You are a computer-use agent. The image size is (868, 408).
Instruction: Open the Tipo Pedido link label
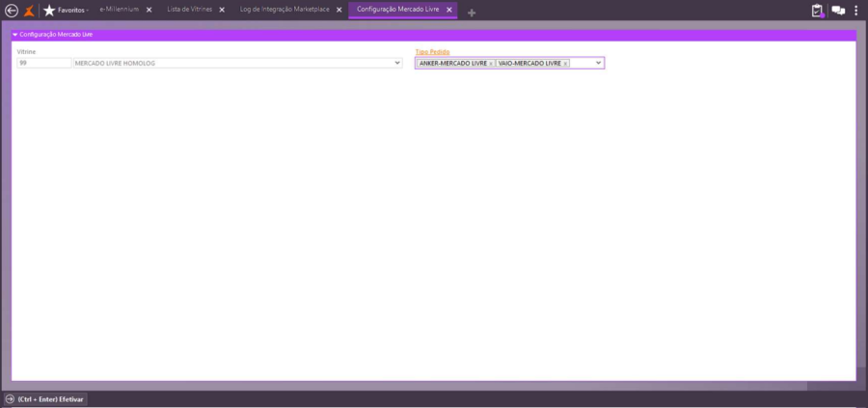pyautogui.click(x=432, y=51)
